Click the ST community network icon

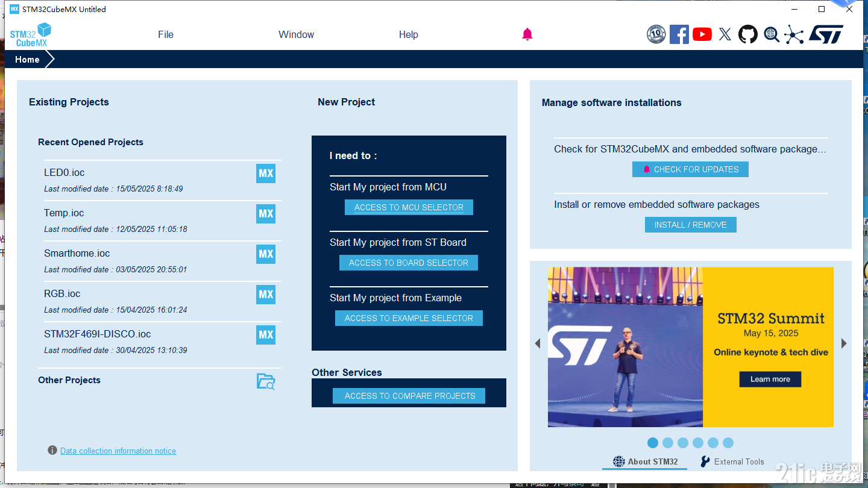(794, 34)
